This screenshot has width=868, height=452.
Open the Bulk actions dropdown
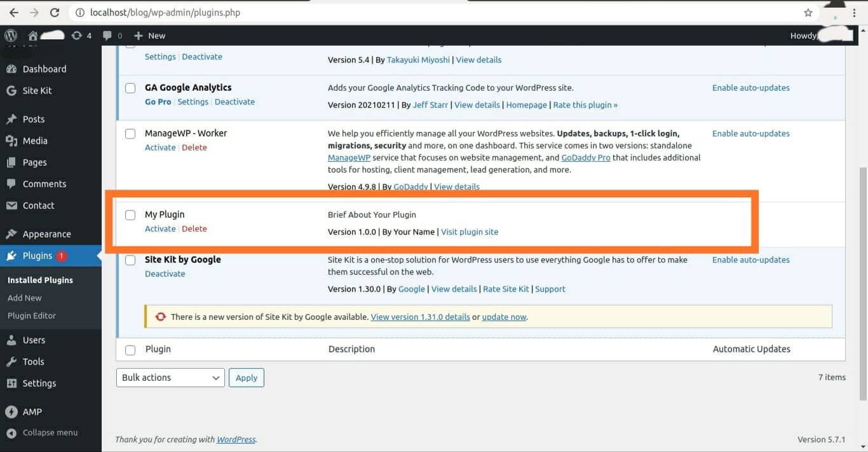coord(170,378)
